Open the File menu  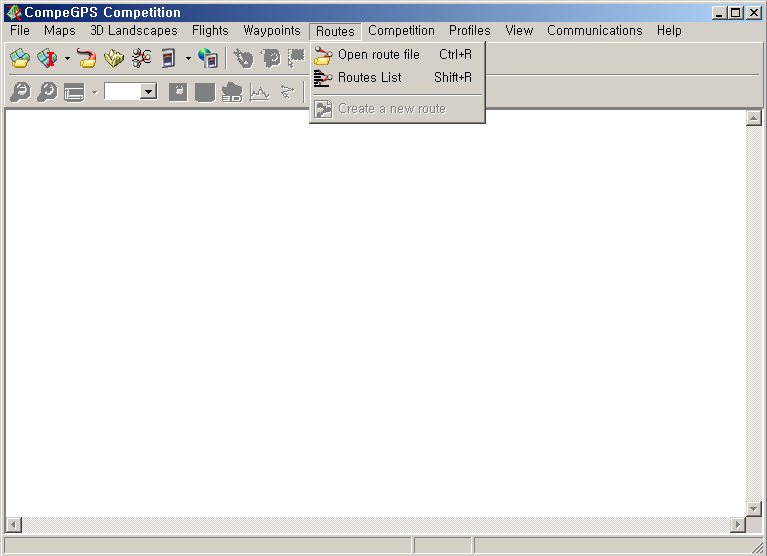tap(20, 31)
